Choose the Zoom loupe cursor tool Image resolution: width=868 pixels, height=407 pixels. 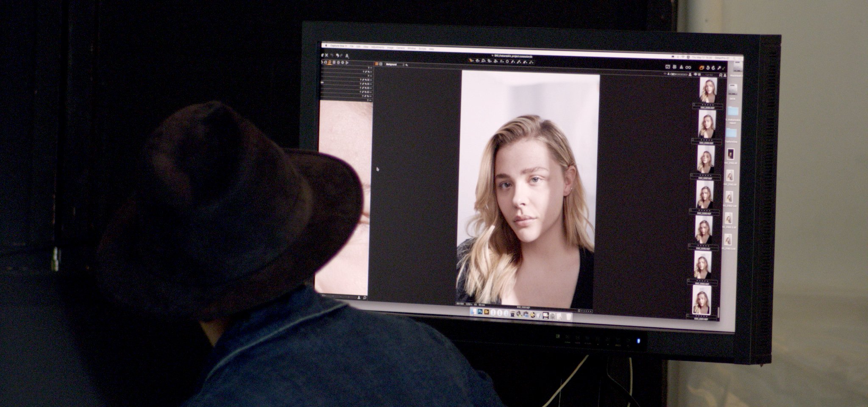(483, 61)
